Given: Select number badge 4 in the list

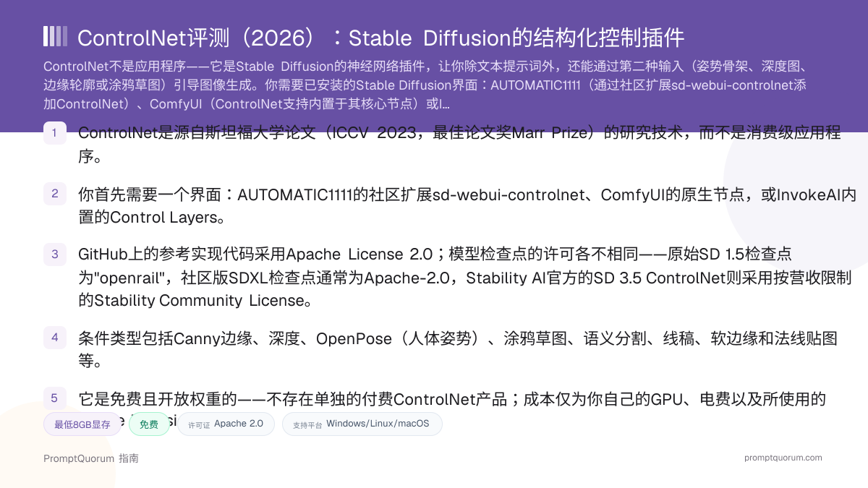Looking at the screenshot, I should (x=55, y=337).
